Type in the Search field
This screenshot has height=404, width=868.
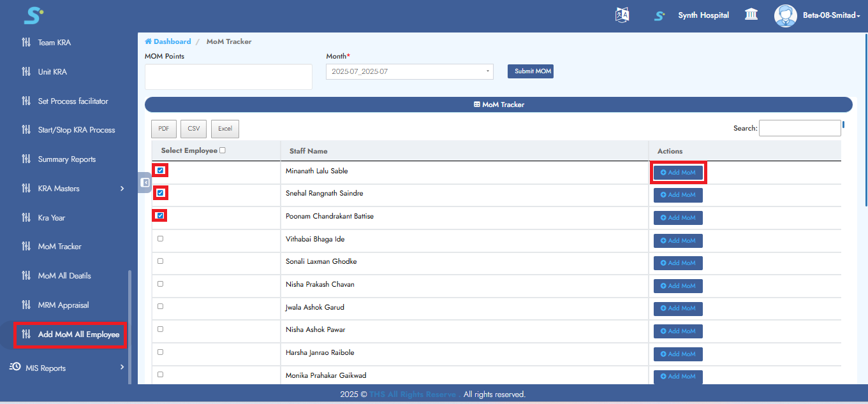[800, 127]
